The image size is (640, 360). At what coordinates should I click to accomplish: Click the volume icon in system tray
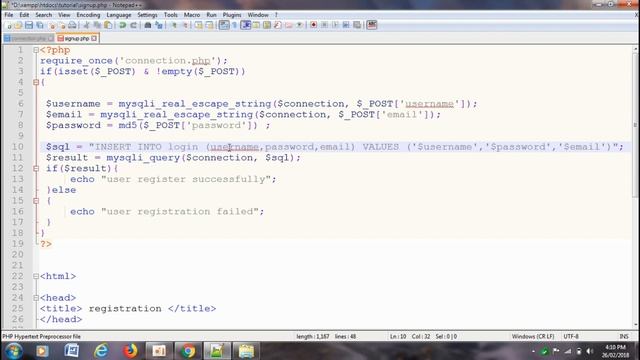(589, 351)
